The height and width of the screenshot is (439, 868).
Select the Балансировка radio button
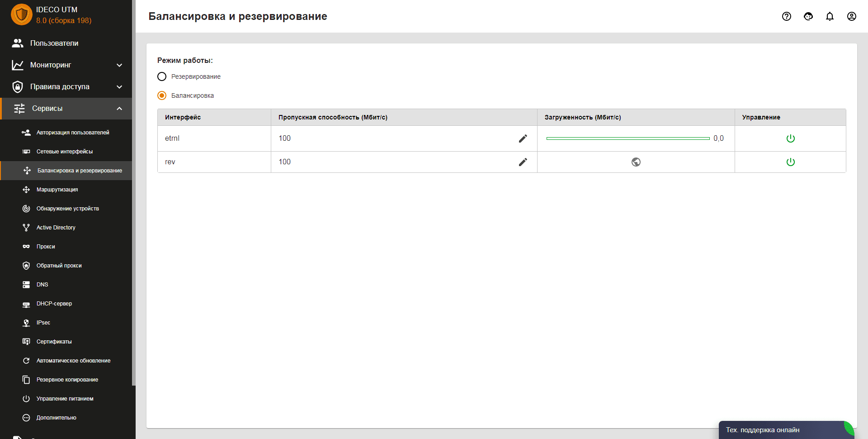[162, 95]
